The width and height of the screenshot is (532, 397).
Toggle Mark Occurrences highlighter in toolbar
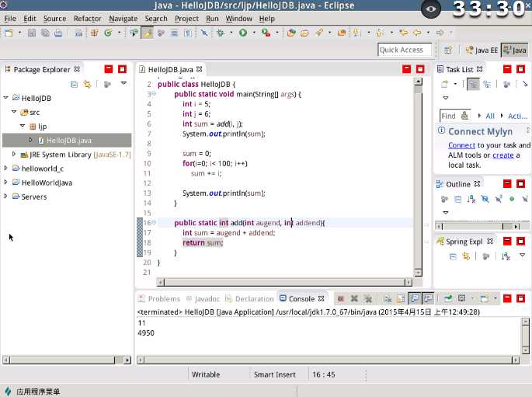148,33
